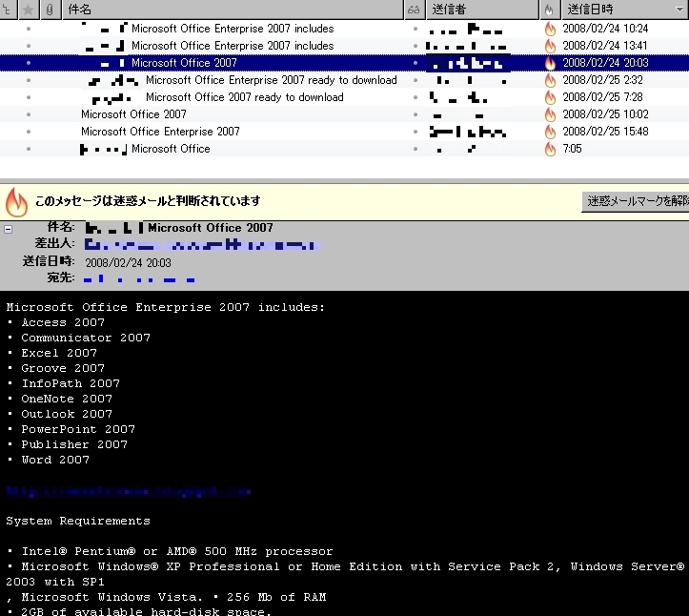Click the star column header icon
Viewport: 689px width, 616px height.
point(29,10)
